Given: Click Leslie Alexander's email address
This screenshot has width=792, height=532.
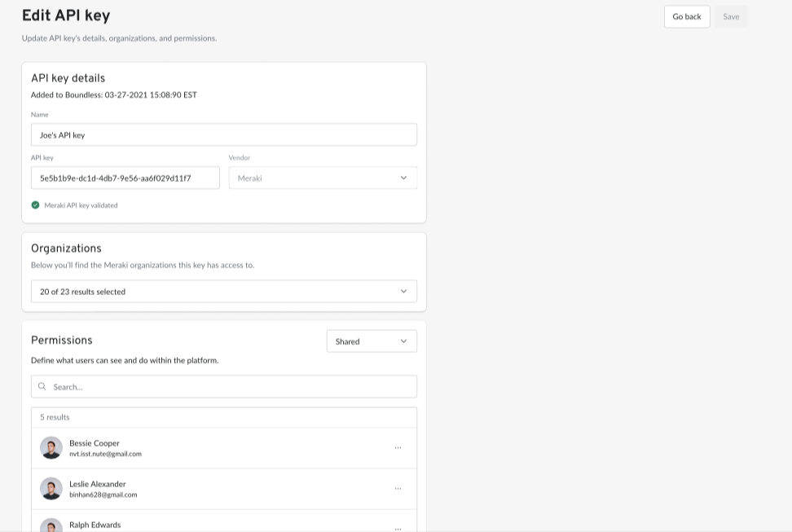Looking at the screenshot, I should (x=103, y=495).
